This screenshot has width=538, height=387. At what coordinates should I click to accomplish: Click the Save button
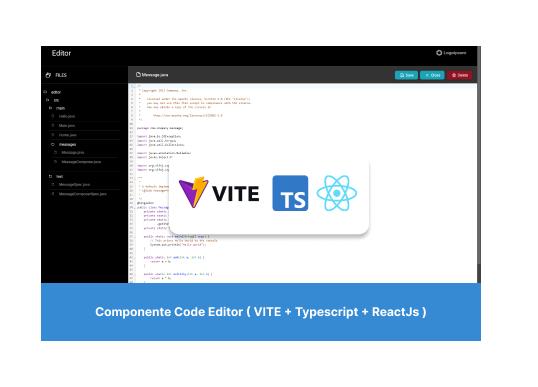pos(406,75)
